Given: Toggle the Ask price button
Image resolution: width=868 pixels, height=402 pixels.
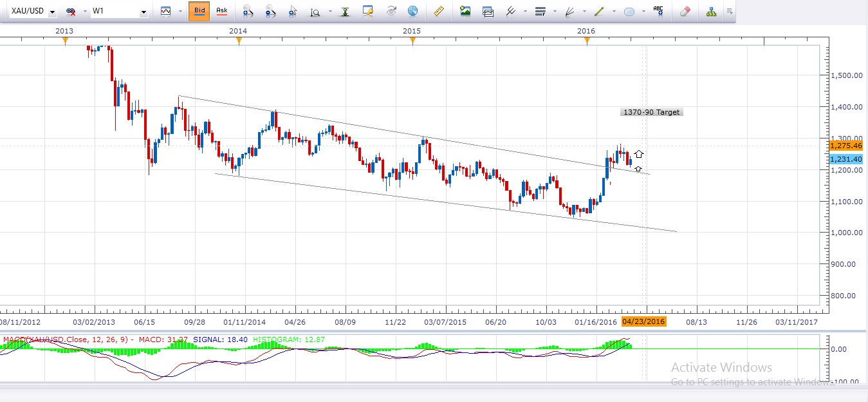Looking at the screenshot, I should [221, 11].
